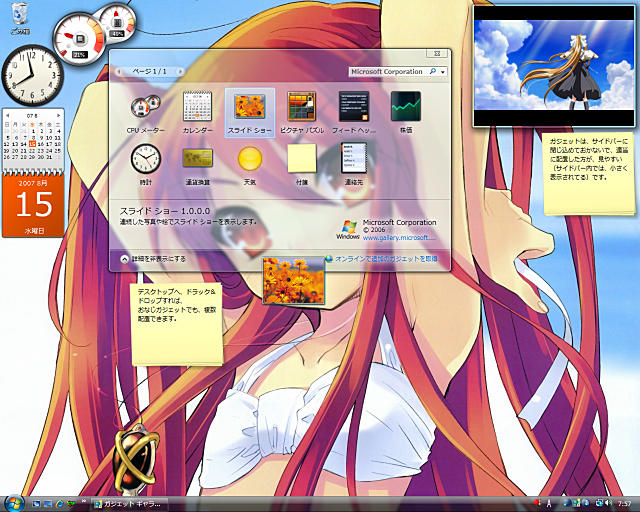Click the orange date 15 calendar gadget
The height and width of the screenshot is (512, 640).
pos(33,206)
